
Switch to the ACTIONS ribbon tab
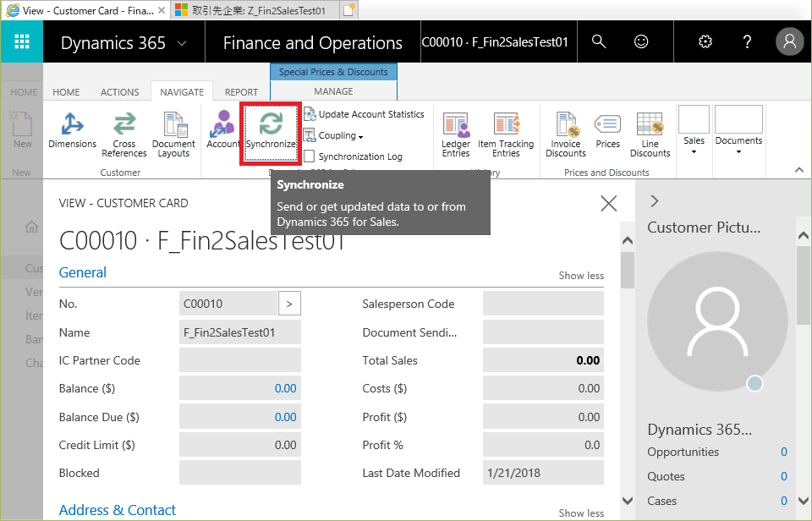119,92
